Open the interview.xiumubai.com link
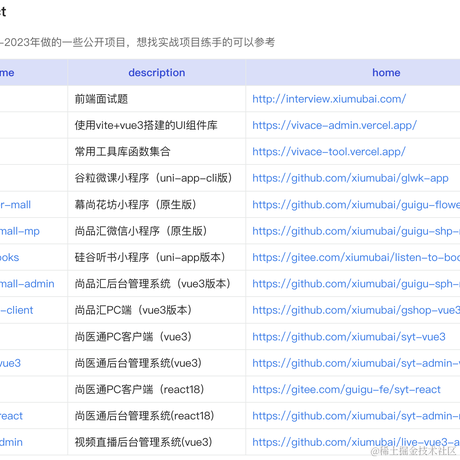 pyautogui.click(x=329, y=99)
